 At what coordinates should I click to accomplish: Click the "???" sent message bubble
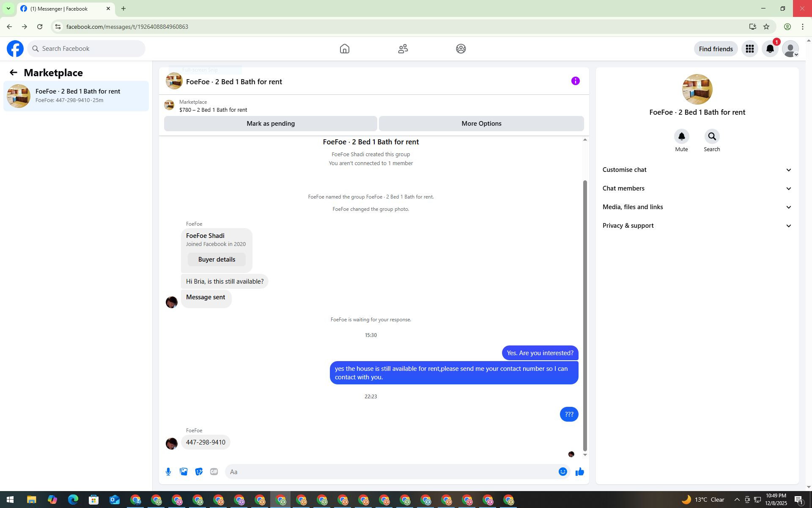click(x=569, y=414)
